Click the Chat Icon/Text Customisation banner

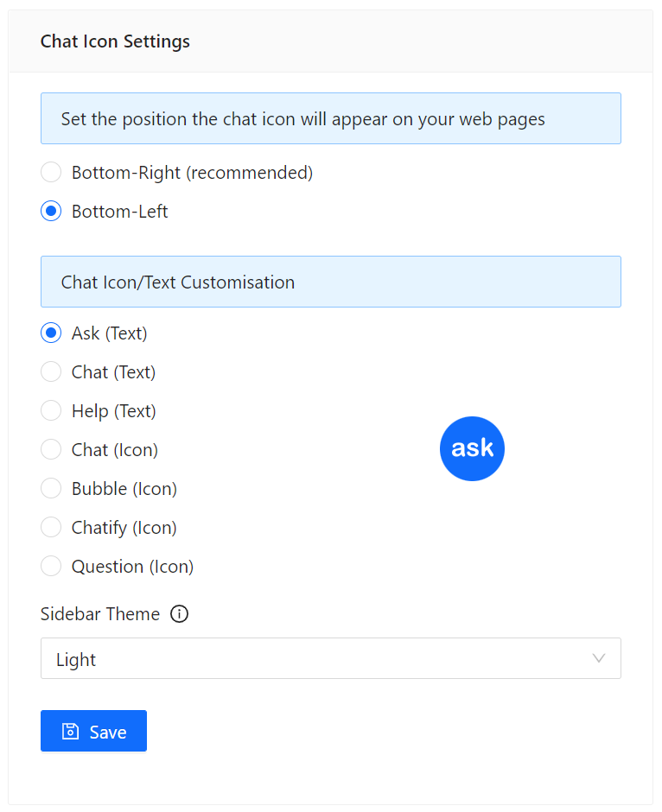coord(330,282)
